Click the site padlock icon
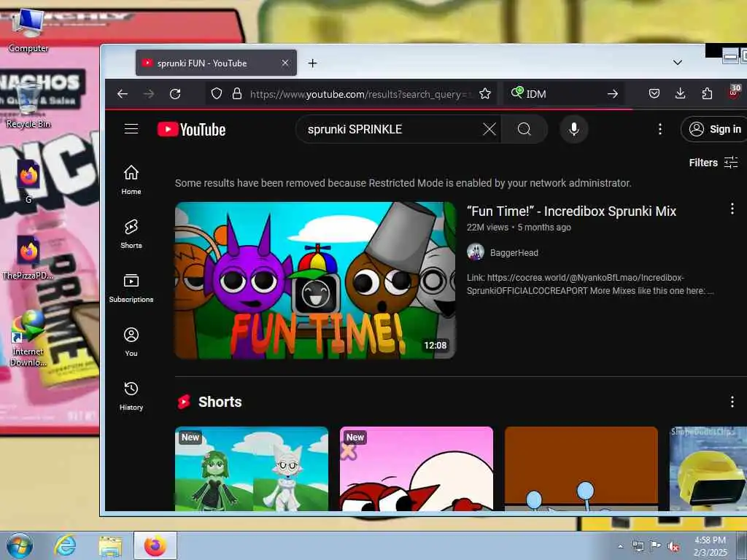The image size is (747, 560). pos(237,94)
